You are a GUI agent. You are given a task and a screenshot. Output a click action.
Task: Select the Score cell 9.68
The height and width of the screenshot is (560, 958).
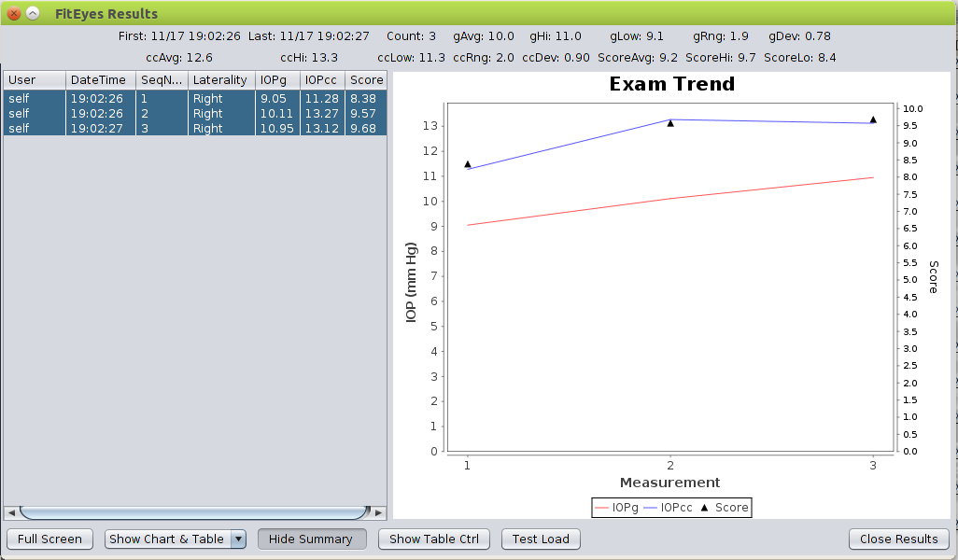pos(366,128)
